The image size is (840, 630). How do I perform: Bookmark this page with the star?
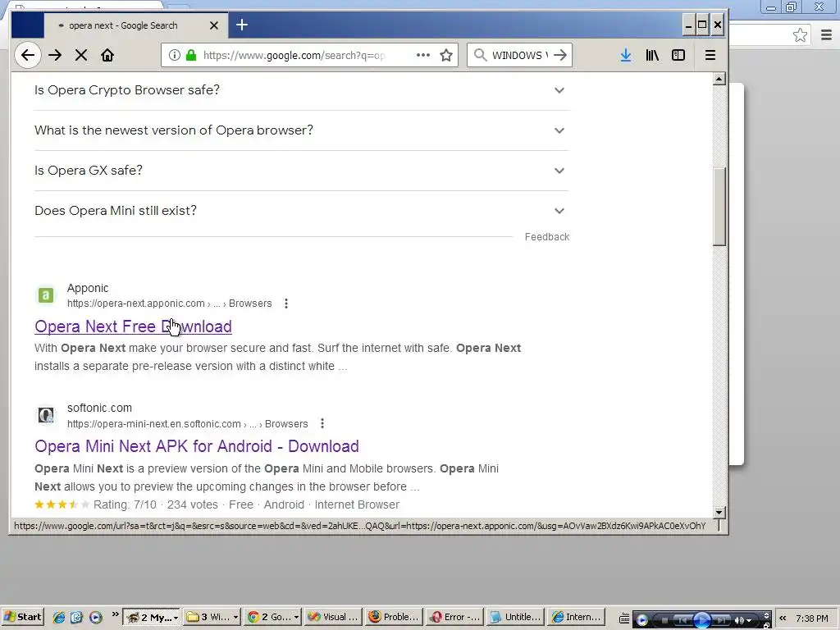tap(445, 55)
